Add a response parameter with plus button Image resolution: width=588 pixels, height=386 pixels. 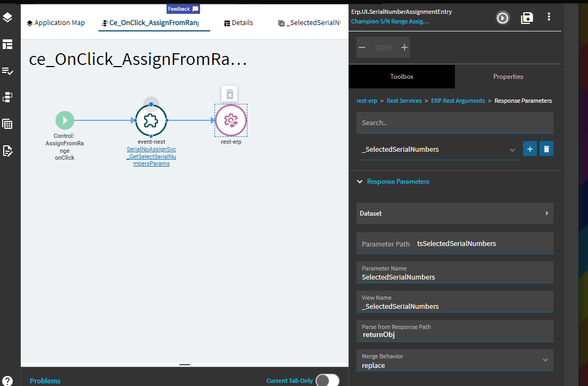[x=530, y=149]
